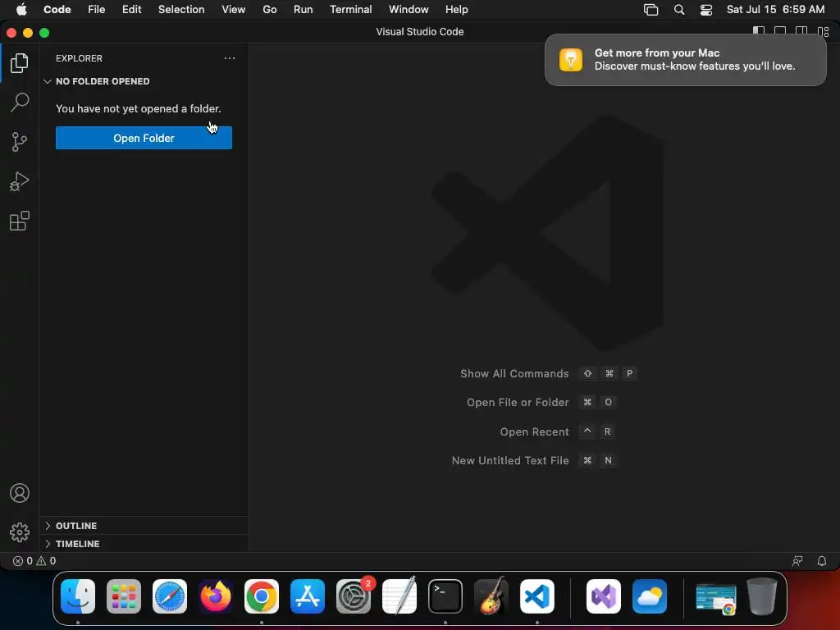Launch Safari from the Dock
The image size is (840, 630).
click(x=170, y=596)
